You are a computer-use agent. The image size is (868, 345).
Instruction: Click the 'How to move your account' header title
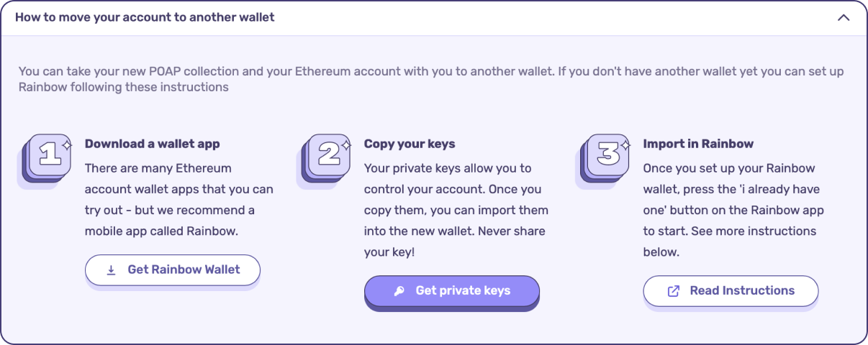pyautogui.click(x=145, y=17)
